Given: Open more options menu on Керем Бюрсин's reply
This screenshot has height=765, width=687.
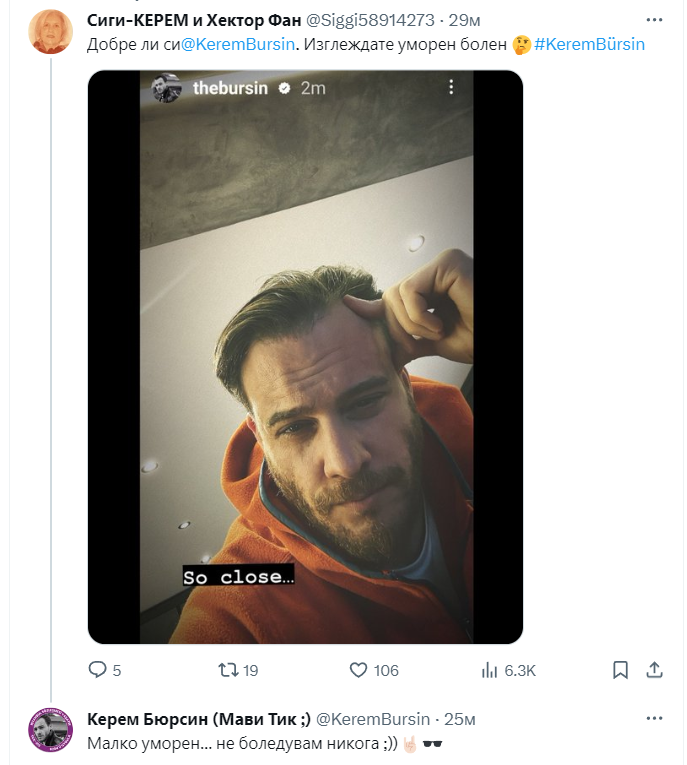Looking at the screenshot, I should coord(654,719).
